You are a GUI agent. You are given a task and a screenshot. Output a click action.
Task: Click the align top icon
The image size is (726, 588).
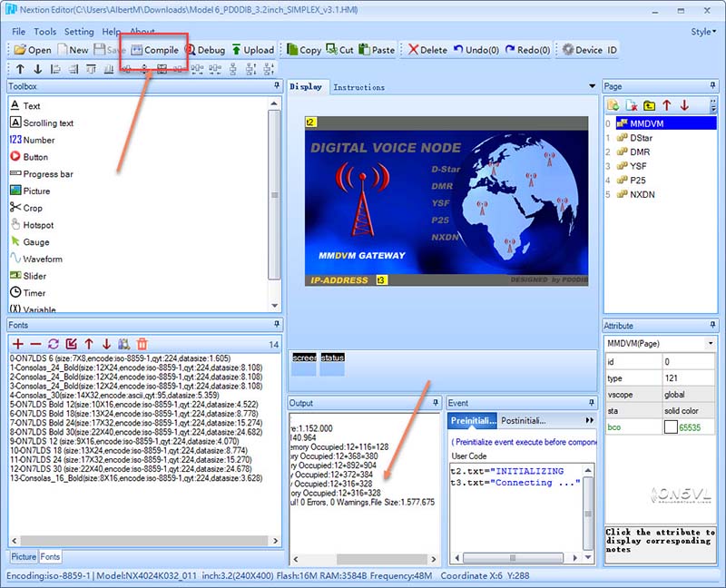pos(92,70)
